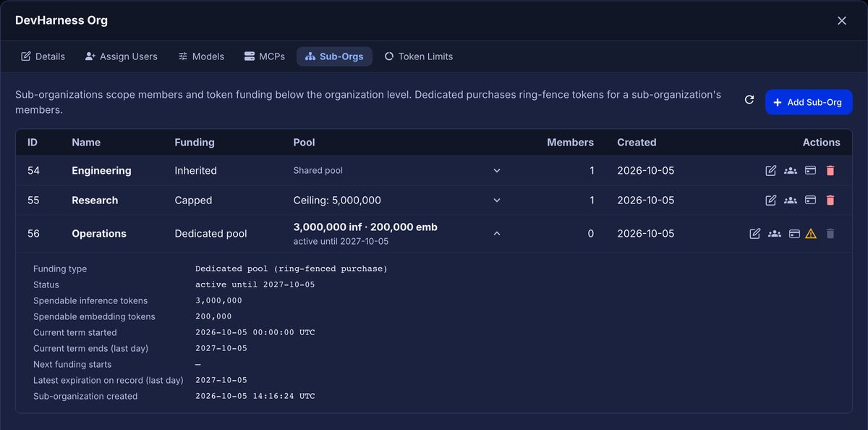
Task: Select the Sub-Orgs tab
Action: coord(334,56)
